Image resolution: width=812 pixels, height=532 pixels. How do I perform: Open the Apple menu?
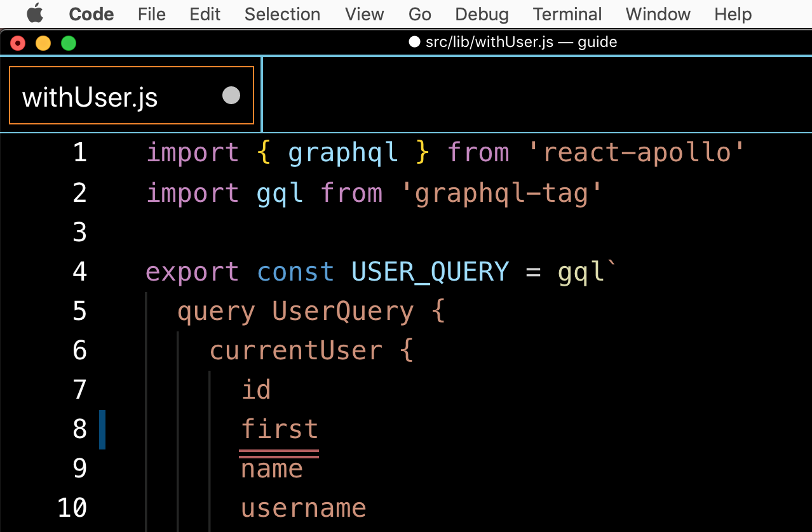[x=35, y=13]
